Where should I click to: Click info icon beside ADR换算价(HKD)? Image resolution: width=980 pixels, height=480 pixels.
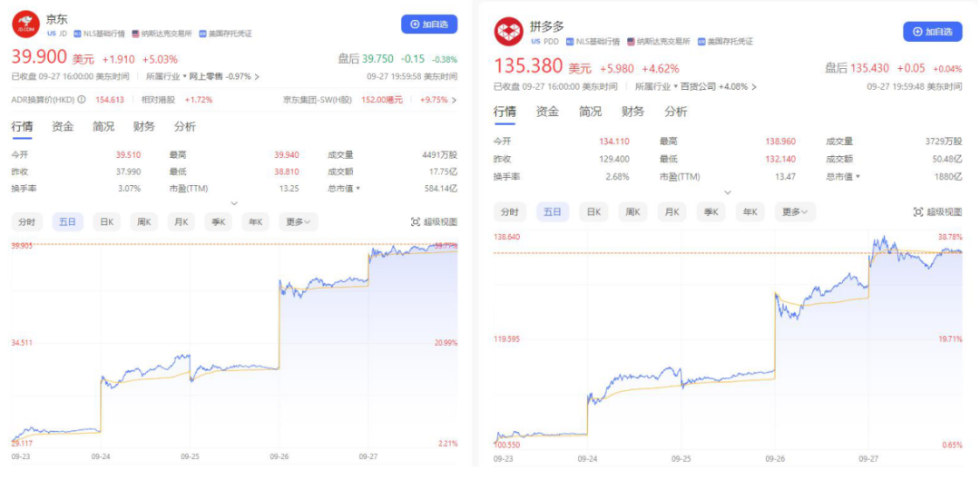tap(82, 100)
